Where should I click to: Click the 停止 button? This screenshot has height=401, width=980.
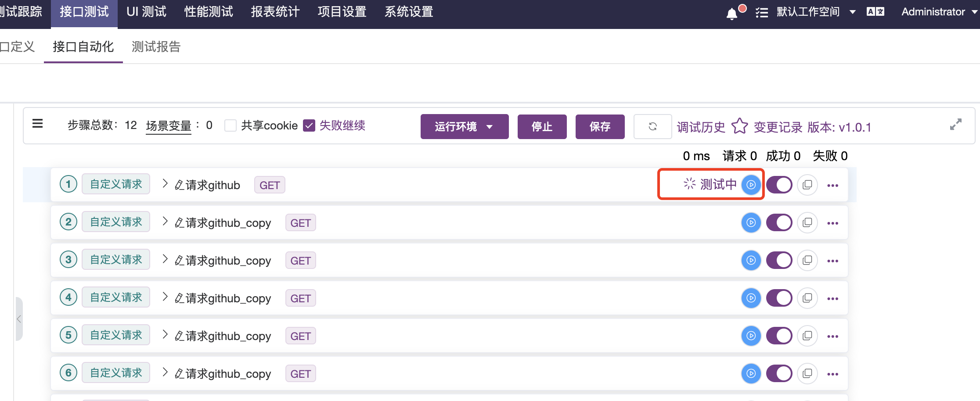point(542,127)
